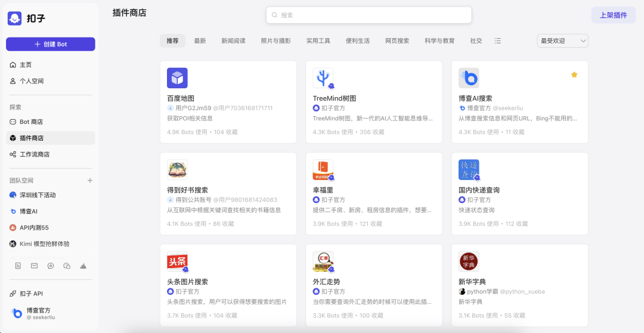Click the 新华字典 card title

coord(472,282)
